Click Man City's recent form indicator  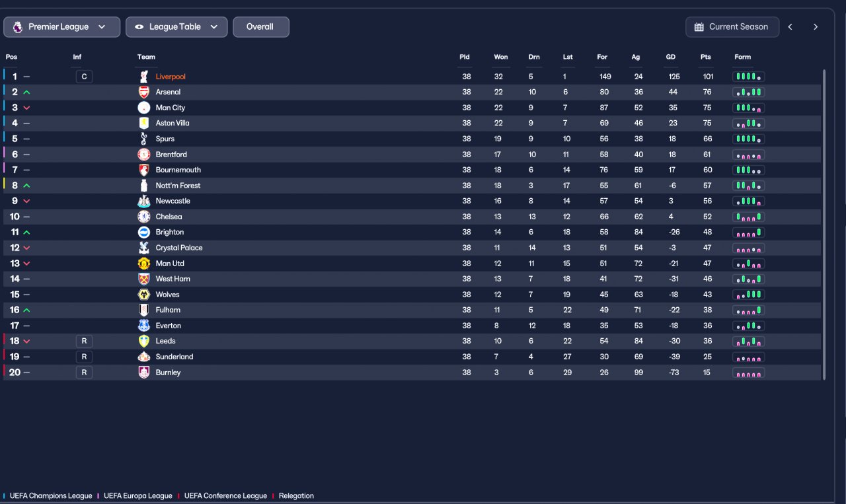tap(749, 108)
